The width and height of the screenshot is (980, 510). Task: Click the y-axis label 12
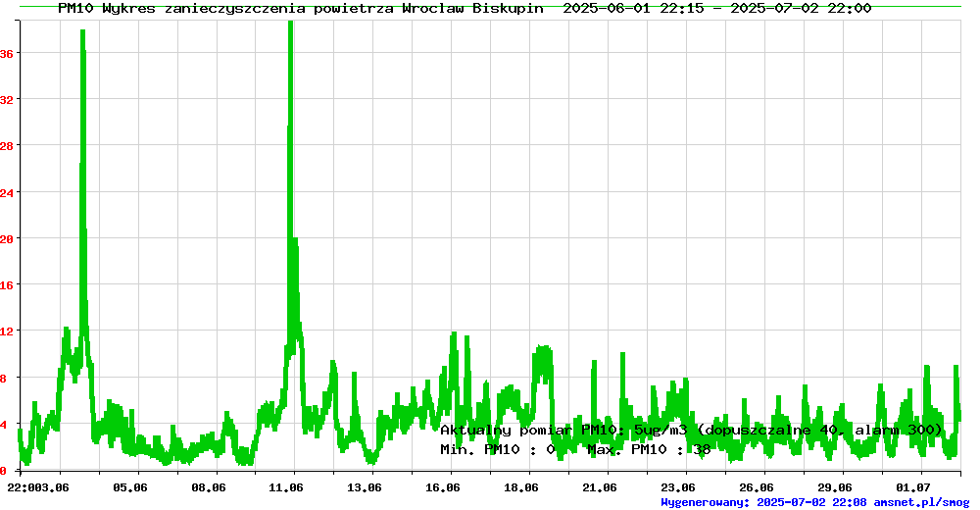[x=7, y=331]
